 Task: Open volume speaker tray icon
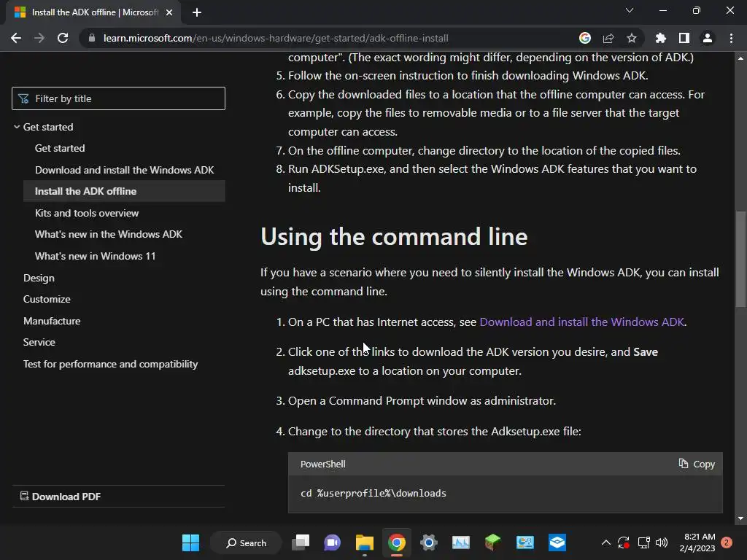click(x=661, y=542)
